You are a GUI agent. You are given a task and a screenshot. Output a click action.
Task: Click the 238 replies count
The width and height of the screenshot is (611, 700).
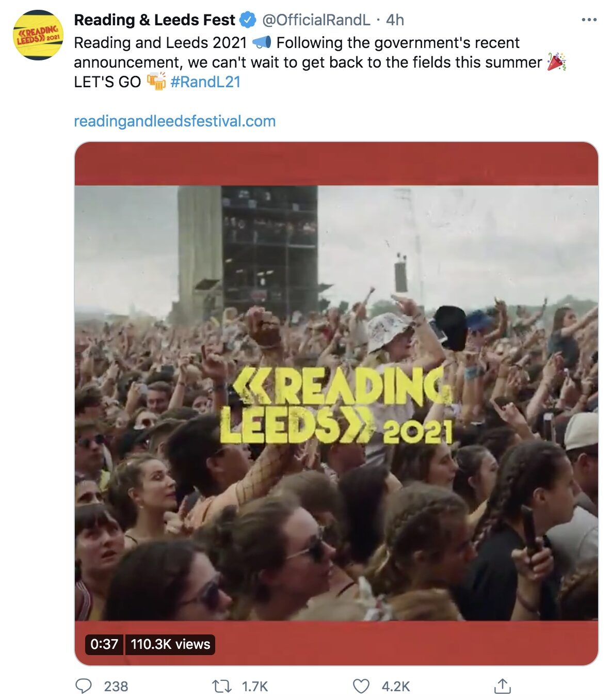(x=116, y=686)
